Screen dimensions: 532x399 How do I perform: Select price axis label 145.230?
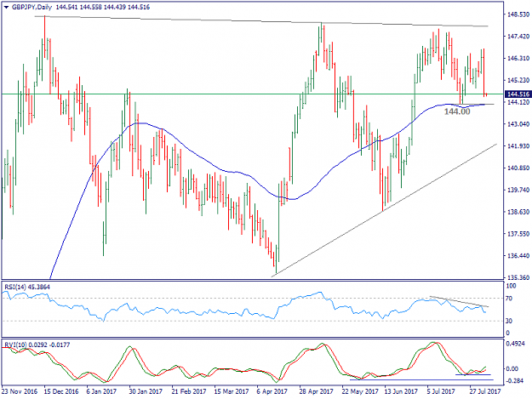coord(518,80)
